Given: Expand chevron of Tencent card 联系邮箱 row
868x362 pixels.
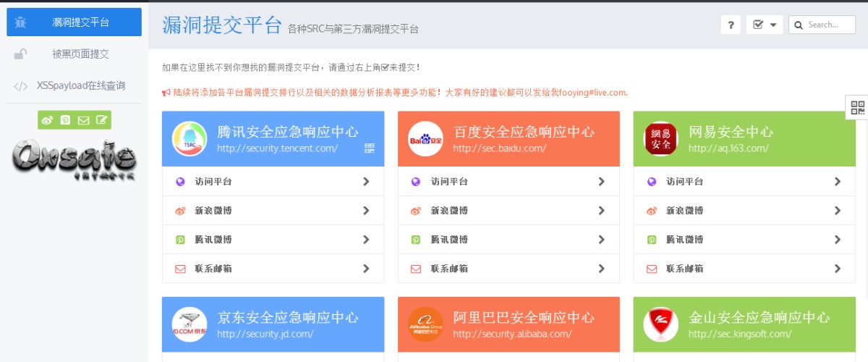Looking at the screenshot, I should [366, 269].
